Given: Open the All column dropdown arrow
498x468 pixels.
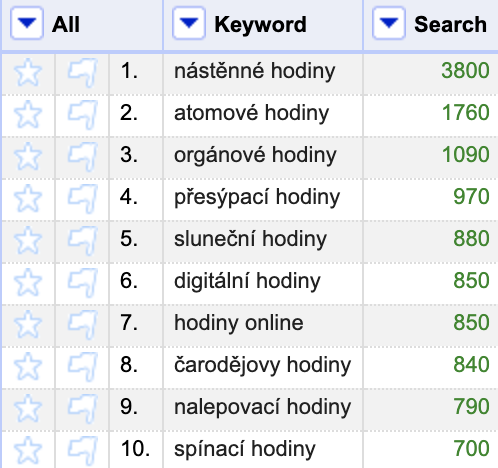Looking at the screenshot, I should (27, 23).
